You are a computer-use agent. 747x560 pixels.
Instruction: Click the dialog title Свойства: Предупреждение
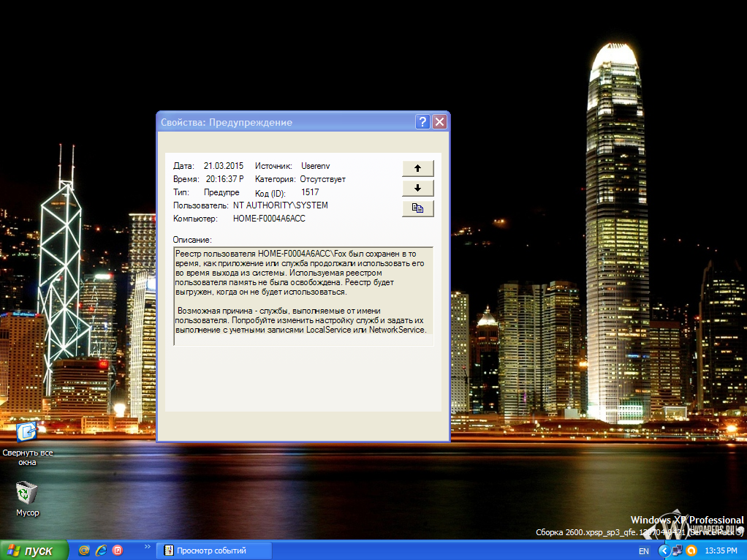coord(227,123)
